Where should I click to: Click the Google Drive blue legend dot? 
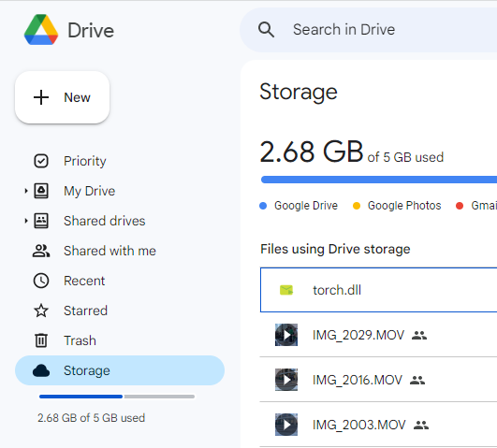[263, 206]
